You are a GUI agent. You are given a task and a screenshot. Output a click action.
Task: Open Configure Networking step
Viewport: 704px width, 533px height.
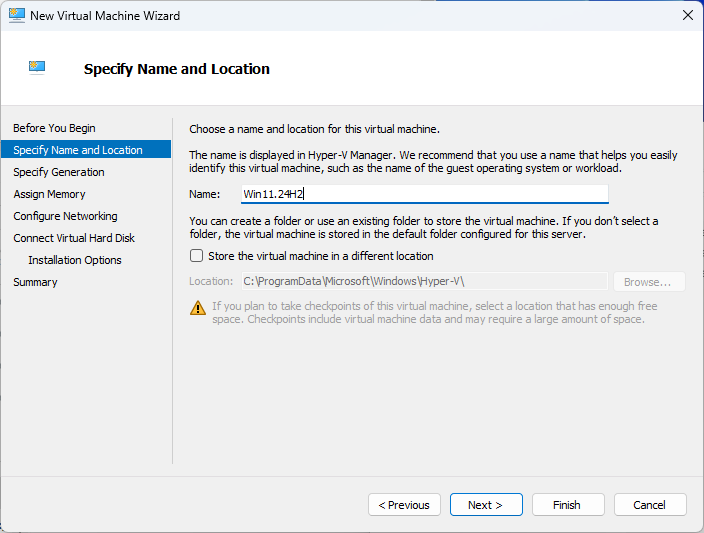click(x=65, y=216)
